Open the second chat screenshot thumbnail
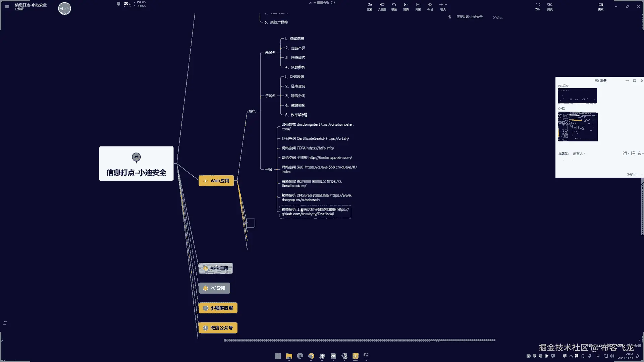 pos(578,127)
